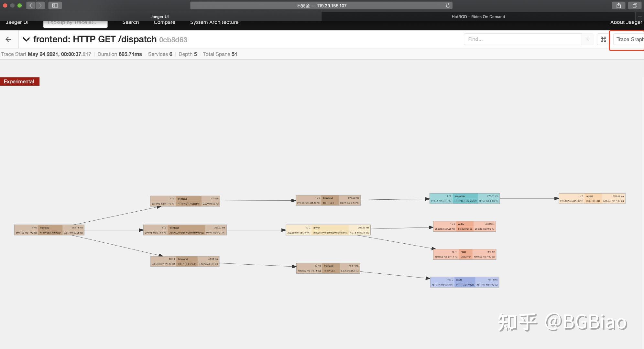This screenshot has height=349, width=644.
Task: Select the Jaeger UI browser tab
Action: tap(159, 17)
